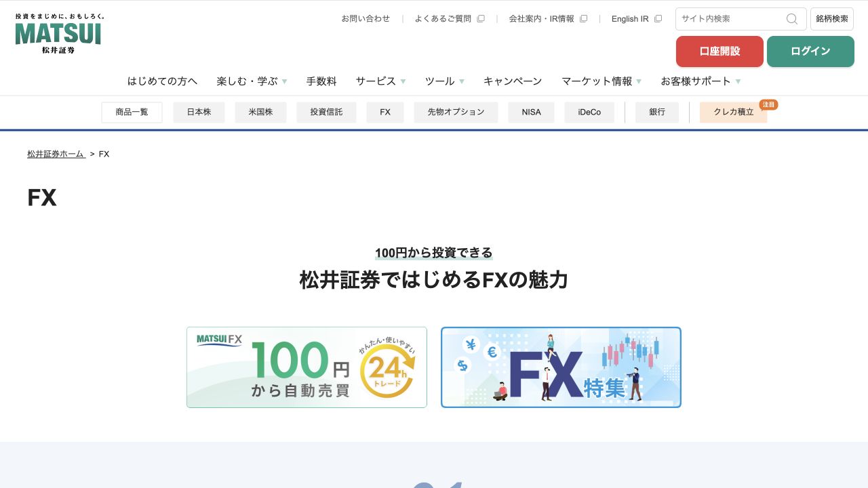Viewport: 868px width, 488px height.
Task: Open the 会社案内・IR情報 link
Action: [x=542, y=19]
